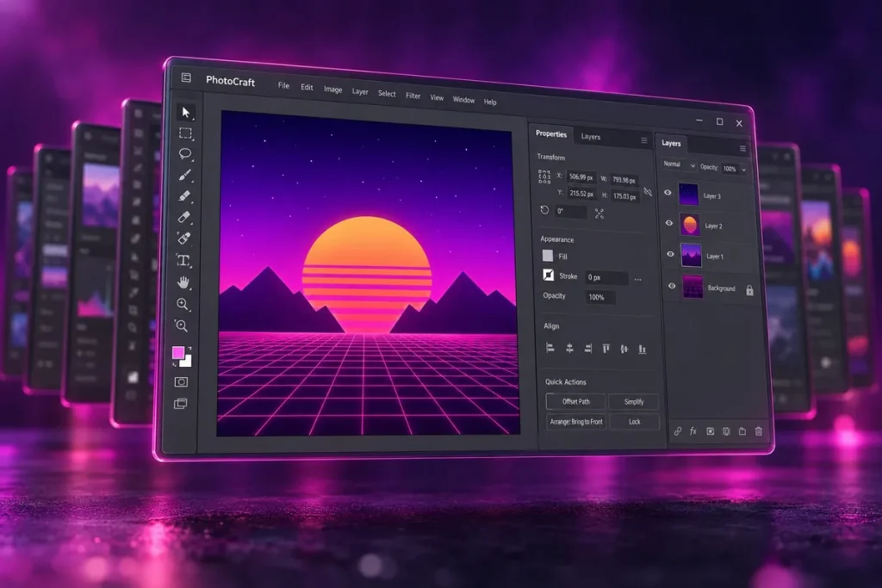The width and height of the screenshot is (882, 588).
Task: Click the link layers chain icon
Action: 678,431
